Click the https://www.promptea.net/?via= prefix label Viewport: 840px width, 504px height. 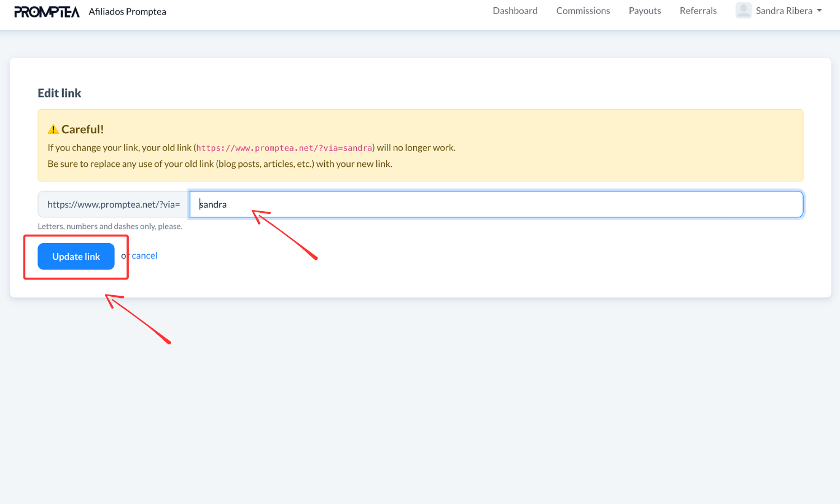click(114, 204)
